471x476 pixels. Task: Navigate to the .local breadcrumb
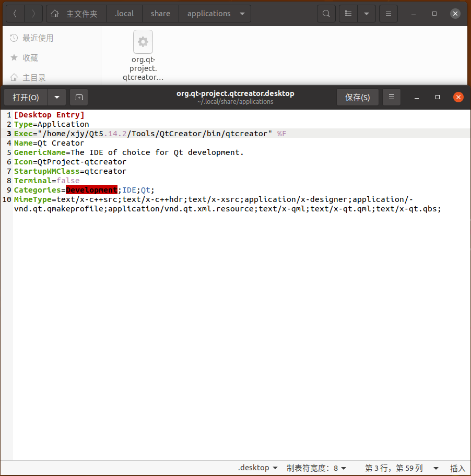click(x=124, y=14)
